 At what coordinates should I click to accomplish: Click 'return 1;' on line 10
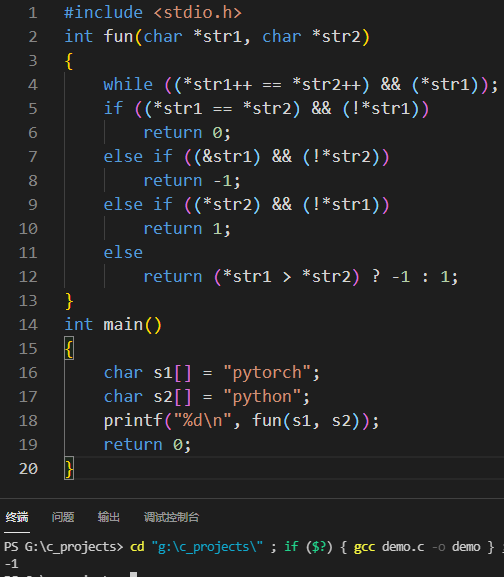(187, 229)
